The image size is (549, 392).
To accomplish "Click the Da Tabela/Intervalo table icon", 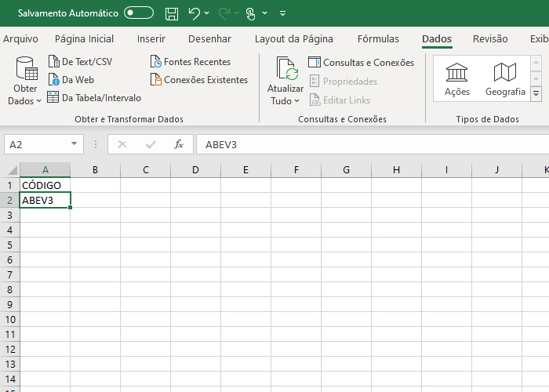I will pos(53,97).
